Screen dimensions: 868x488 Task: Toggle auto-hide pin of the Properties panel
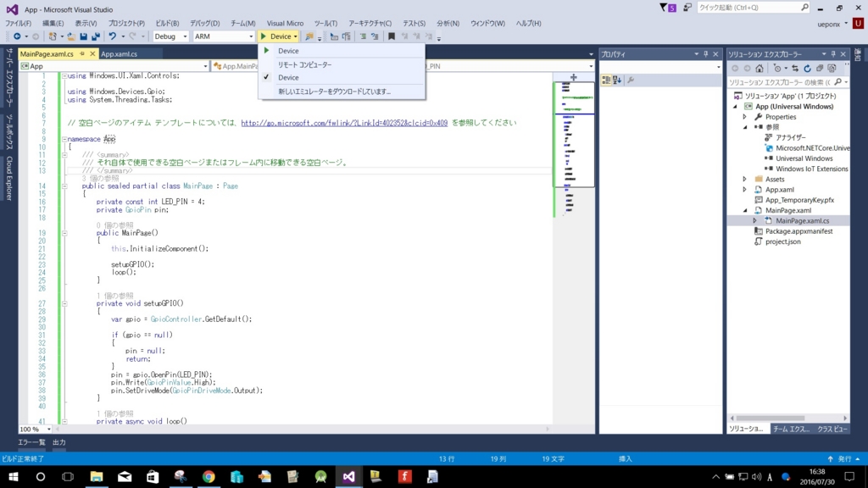(x=706, y=54)
